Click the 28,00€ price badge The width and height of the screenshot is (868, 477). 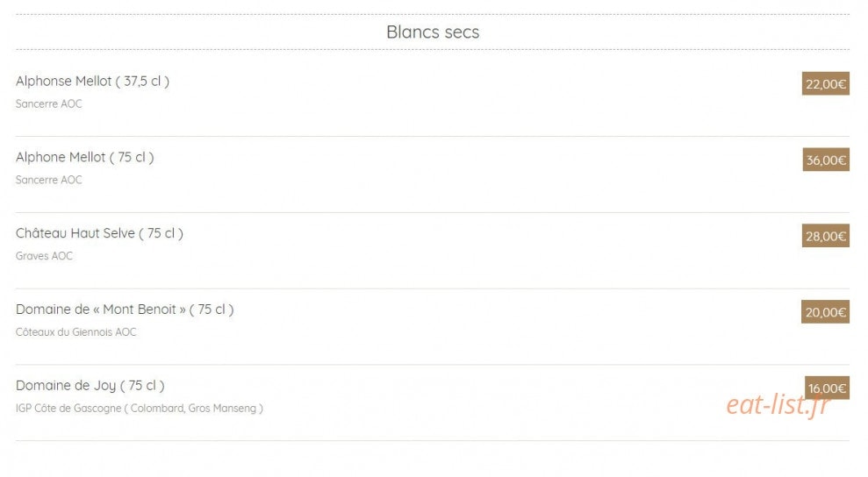click(825, 236)
